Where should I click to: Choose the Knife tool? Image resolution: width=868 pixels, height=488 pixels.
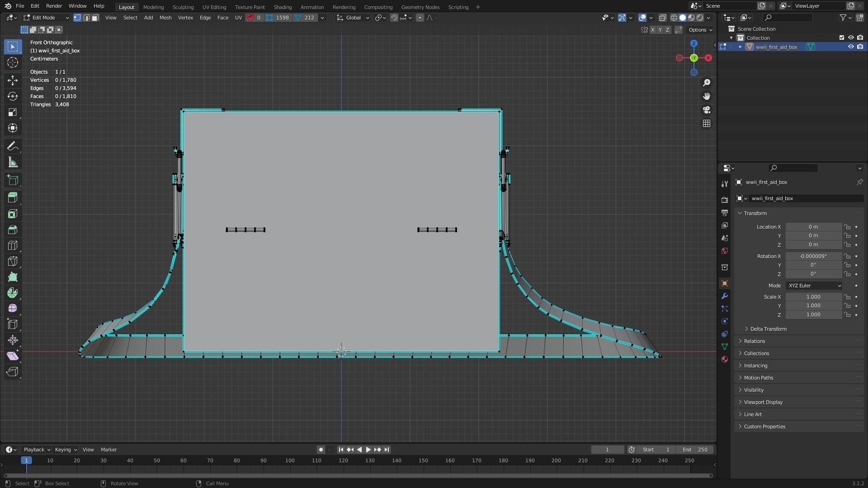(13, 261)
